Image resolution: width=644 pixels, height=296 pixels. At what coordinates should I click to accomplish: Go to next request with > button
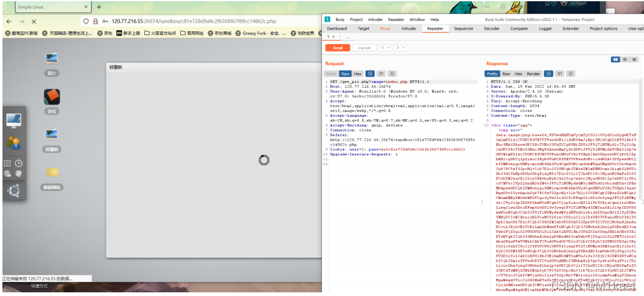398,48
